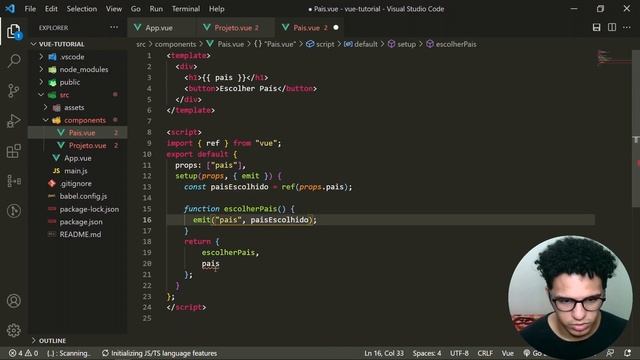Viewport: 640px width, 360px height.
Task: Open README.md file
Action: (x=78, y=234)
